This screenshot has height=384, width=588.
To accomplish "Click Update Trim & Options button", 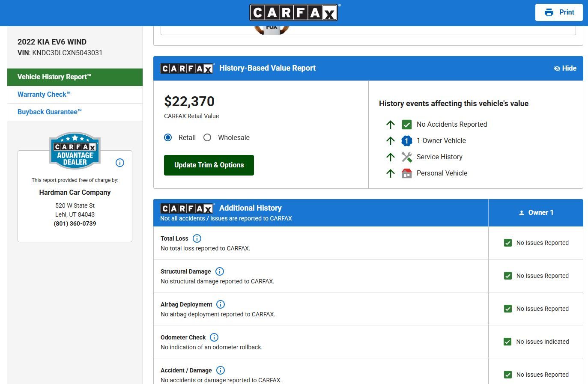I will pos(209,165).
